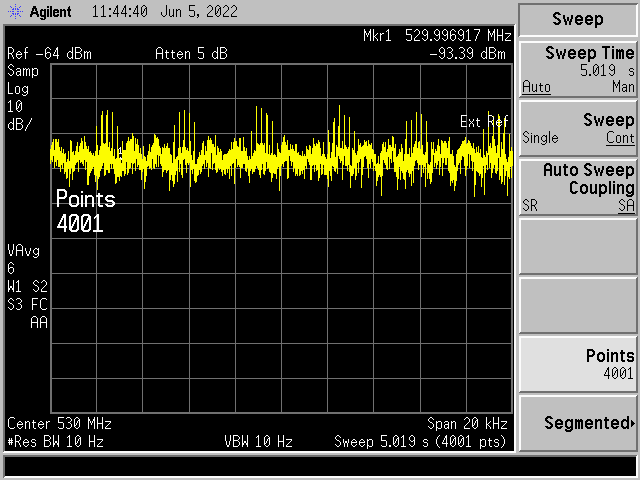Click the Agilent logo icon
This screenshot has height=480, width=640.
tap(15, 11)
